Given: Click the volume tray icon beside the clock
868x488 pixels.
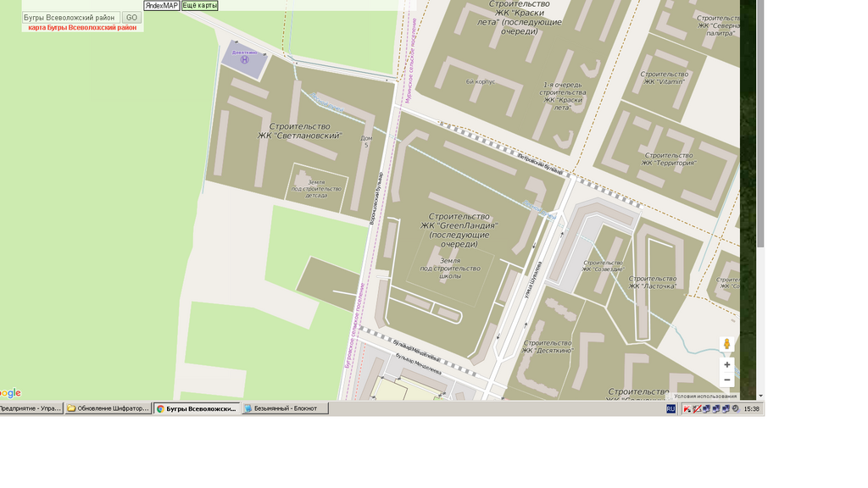Looking at the screenshot, I should point(736,409).
